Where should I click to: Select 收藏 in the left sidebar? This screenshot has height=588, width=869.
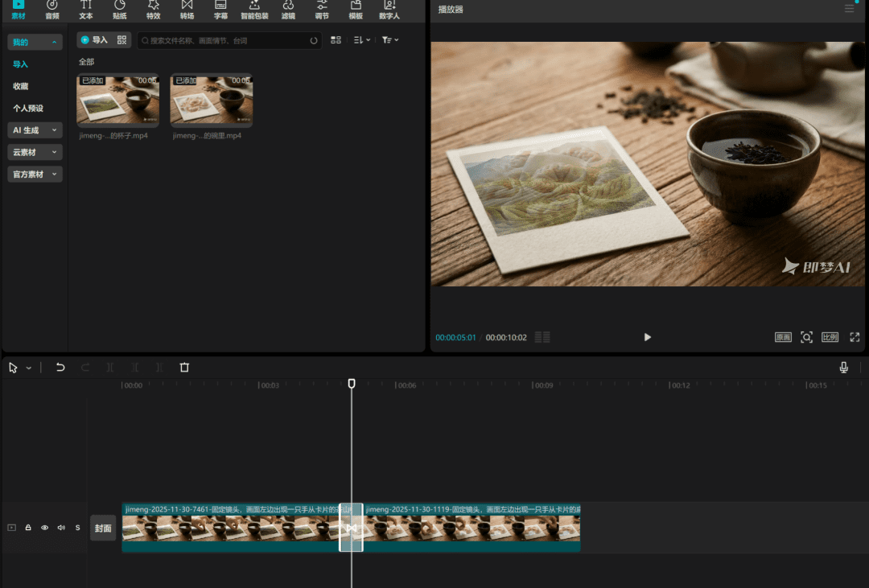point(20,86)
